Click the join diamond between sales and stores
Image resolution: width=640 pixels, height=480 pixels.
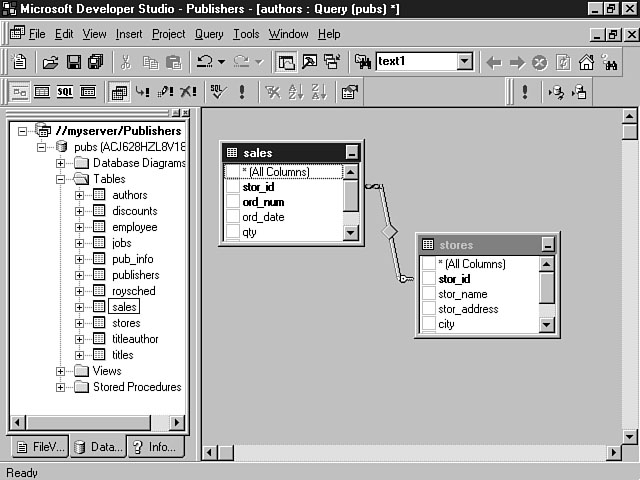pyautogui.click(x=389, y=232)
